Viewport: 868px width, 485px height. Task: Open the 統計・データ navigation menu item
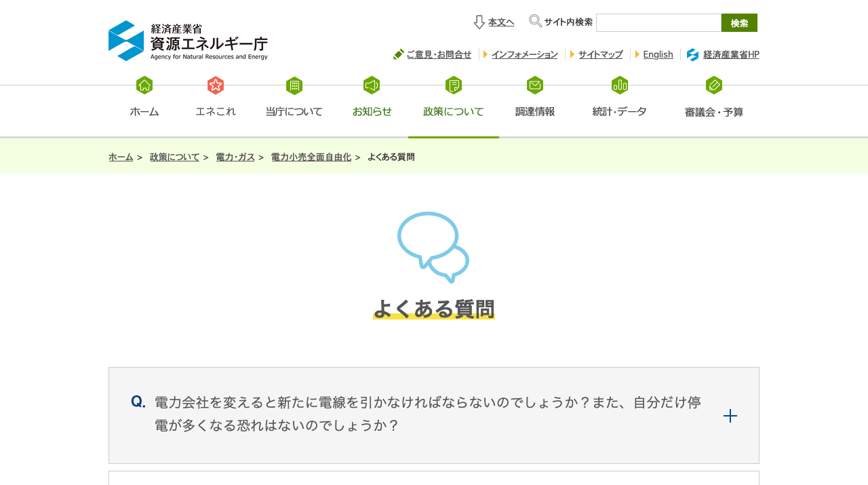pos(620,112)
